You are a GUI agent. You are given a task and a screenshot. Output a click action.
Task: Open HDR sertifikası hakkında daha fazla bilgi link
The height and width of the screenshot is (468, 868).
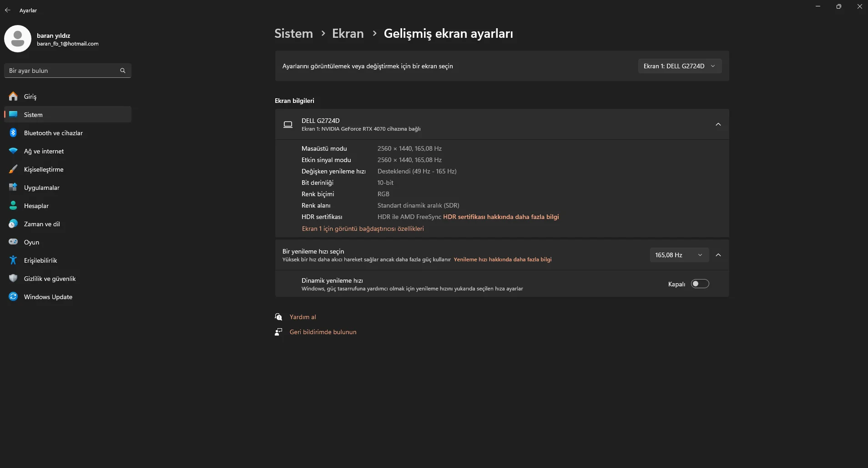point(501,217)
